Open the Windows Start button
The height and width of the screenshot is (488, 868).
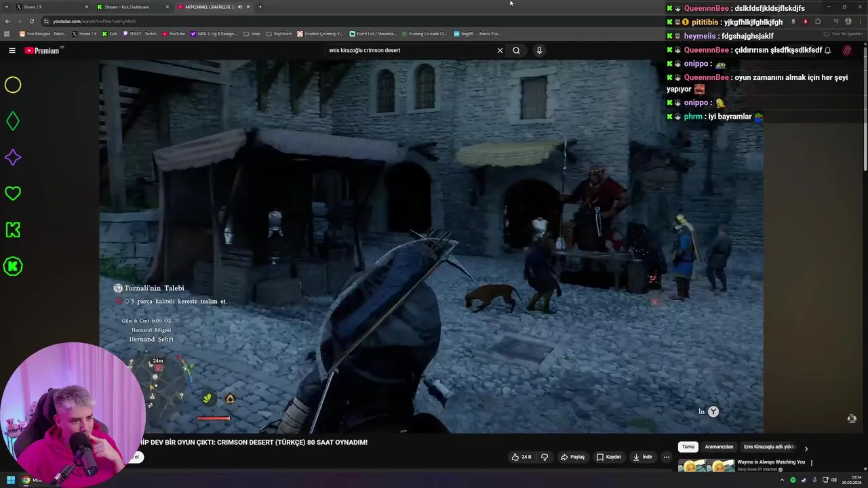[11, 480]
